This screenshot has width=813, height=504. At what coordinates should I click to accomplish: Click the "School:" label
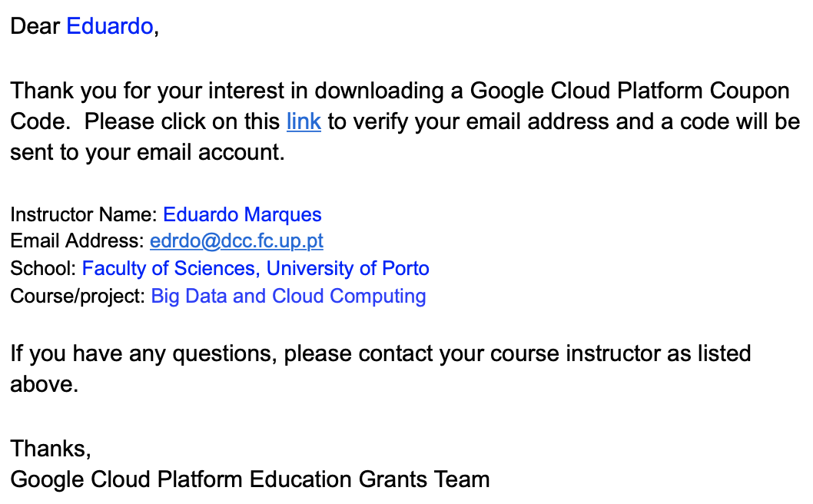[43, 268]
